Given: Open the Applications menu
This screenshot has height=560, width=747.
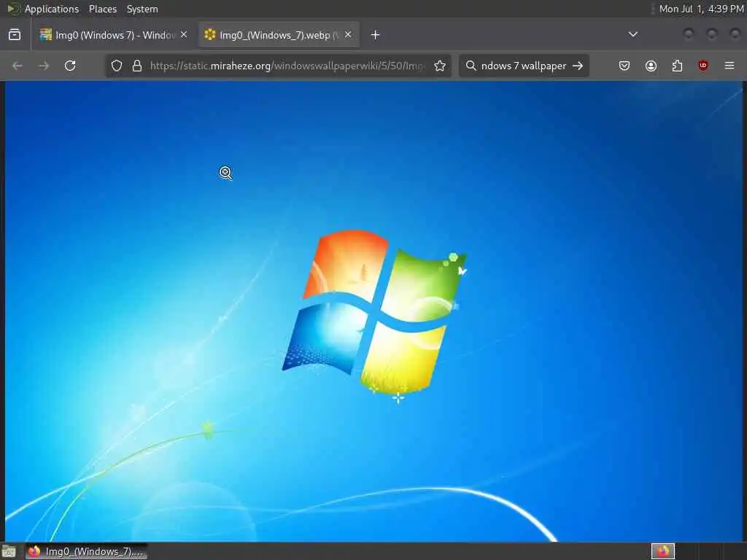Looking at the screenshot, I should [x=52, y=9].
